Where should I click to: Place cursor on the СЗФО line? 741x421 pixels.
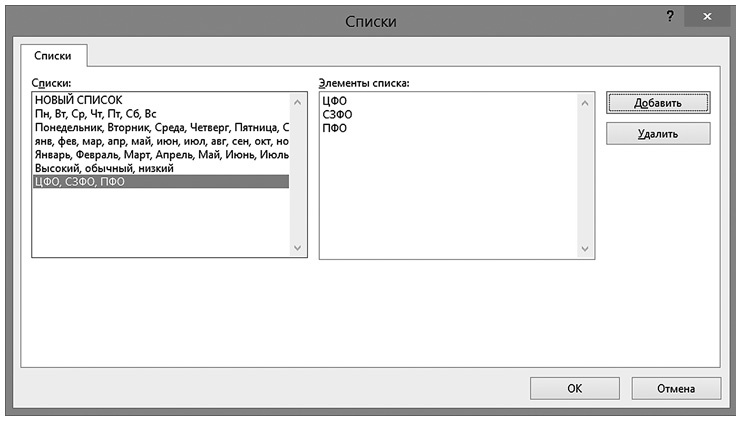pos(337,115)
